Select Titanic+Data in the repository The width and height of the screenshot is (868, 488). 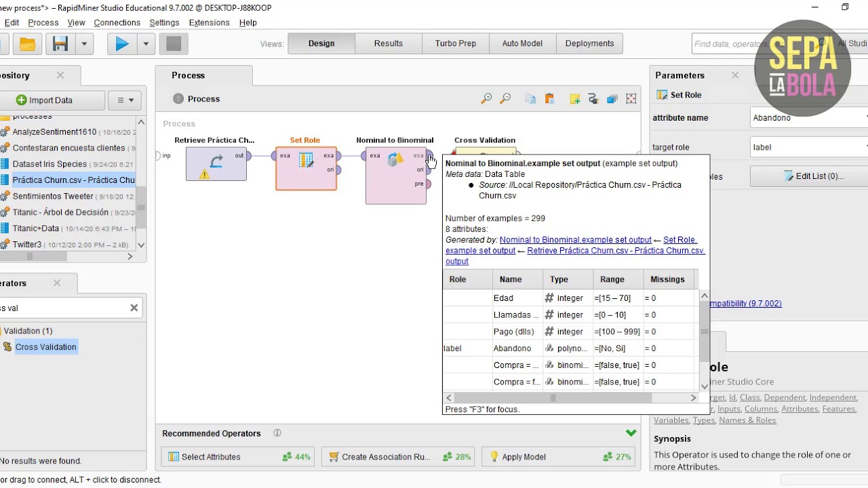(36, 228)
